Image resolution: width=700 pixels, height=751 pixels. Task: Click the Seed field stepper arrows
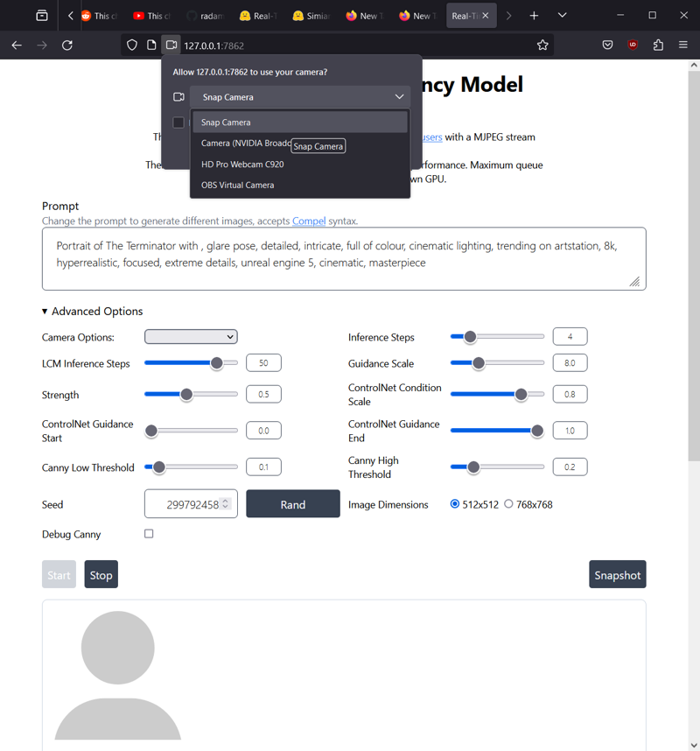point(226,504)
